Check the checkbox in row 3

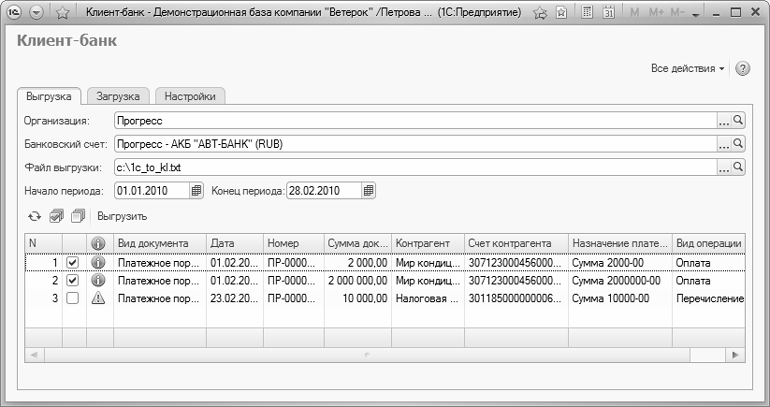pyautogui.click(x=71, y=299)
